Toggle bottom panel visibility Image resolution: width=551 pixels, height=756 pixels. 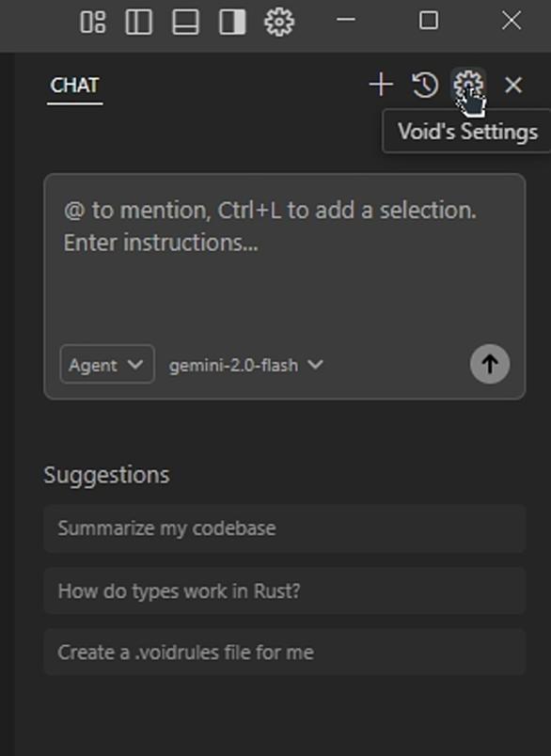[x=185, y=22]
